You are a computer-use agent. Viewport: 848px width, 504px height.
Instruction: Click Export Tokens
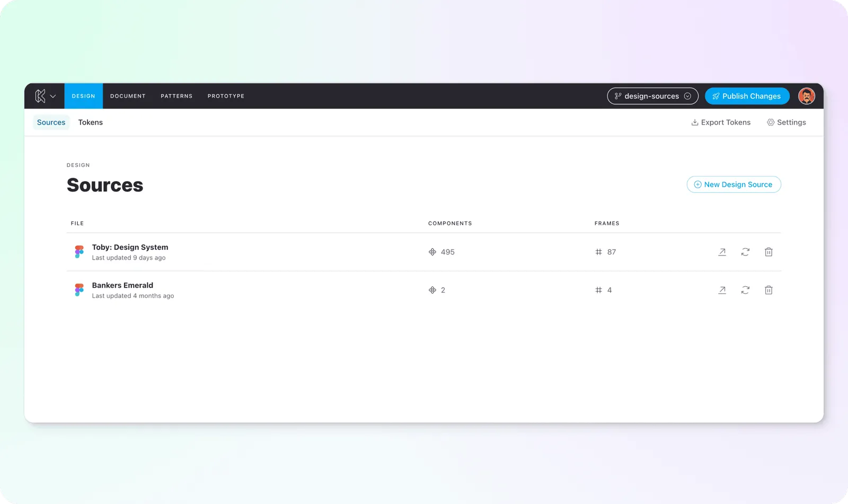coord(721,122)
